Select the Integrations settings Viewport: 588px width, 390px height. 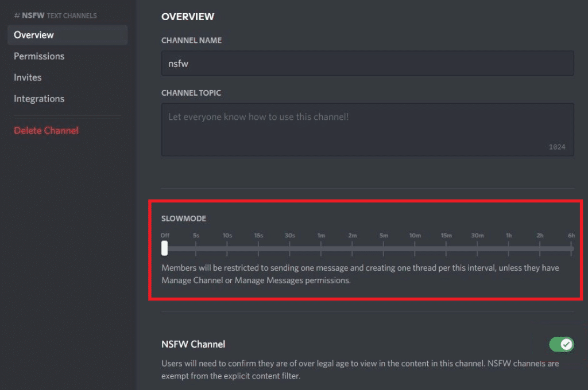click(x=38, y=98)
